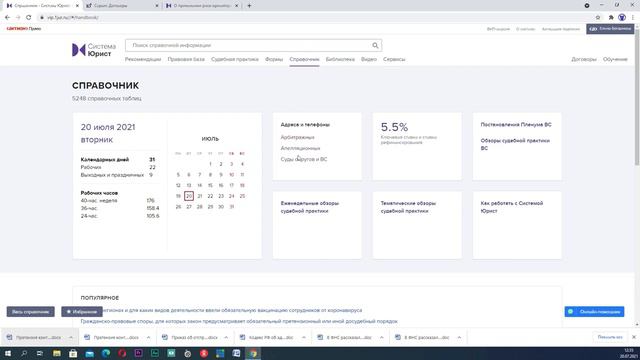Click the browser address bar URL

[x=73, y=18]
